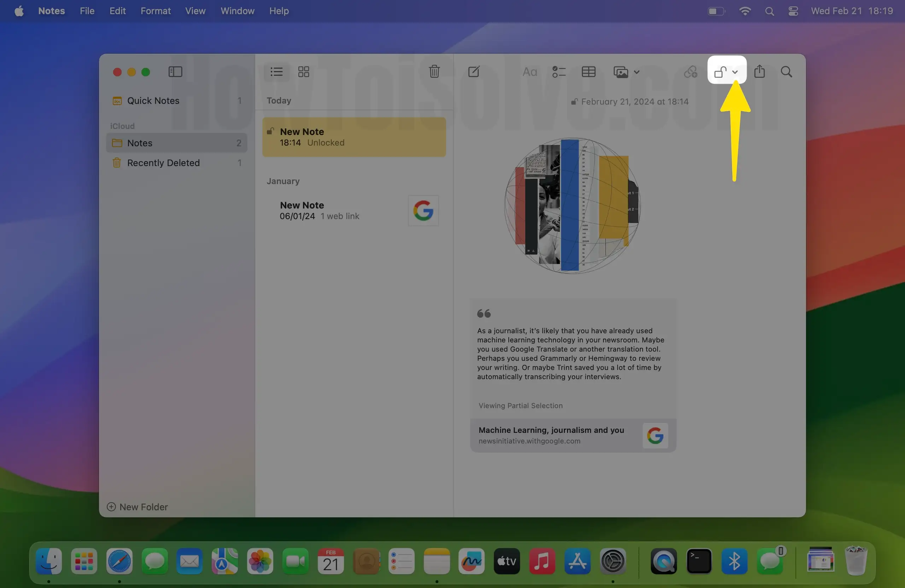Open the media photos dropdown arrow
This screenshot has height=588, width=905.
(x=637, y=72)
